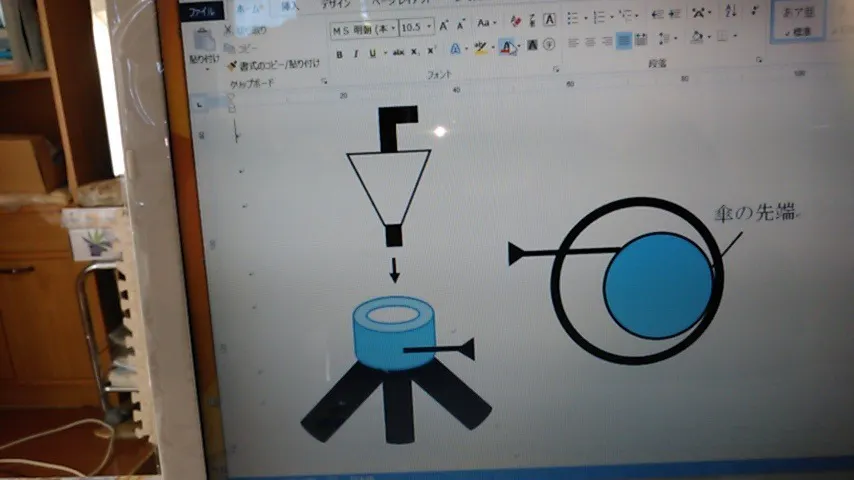Toggle Italic formatting

point(355,53)
